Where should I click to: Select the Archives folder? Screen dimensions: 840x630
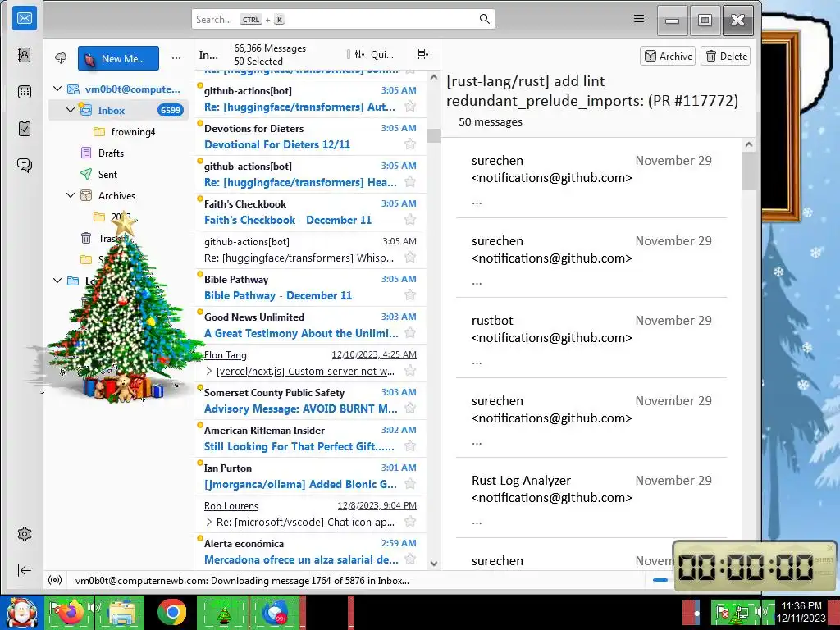pos(118,195)
